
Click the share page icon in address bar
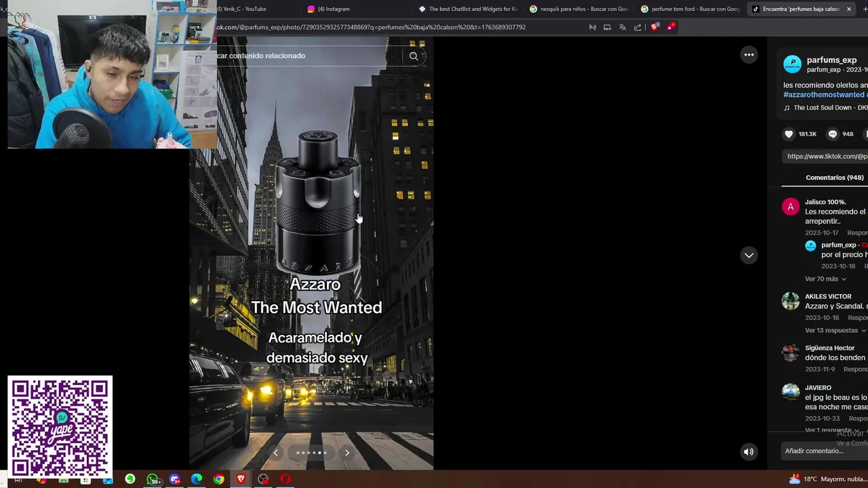point(637,27)
